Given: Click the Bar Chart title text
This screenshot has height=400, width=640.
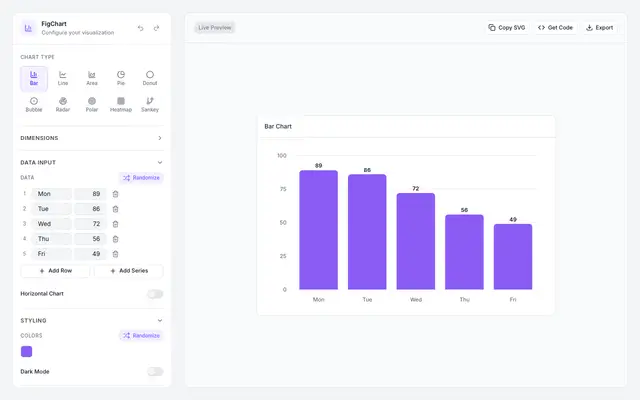Looking at the screenshot, I should 278,127.
